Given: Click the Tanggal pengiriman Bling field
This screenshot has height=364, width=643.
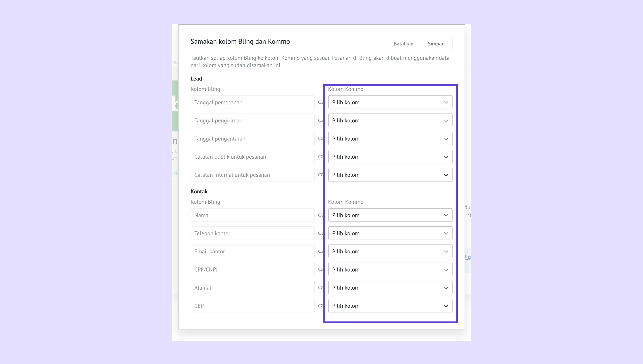Looking at the screenshot, I should coord(252,121).
